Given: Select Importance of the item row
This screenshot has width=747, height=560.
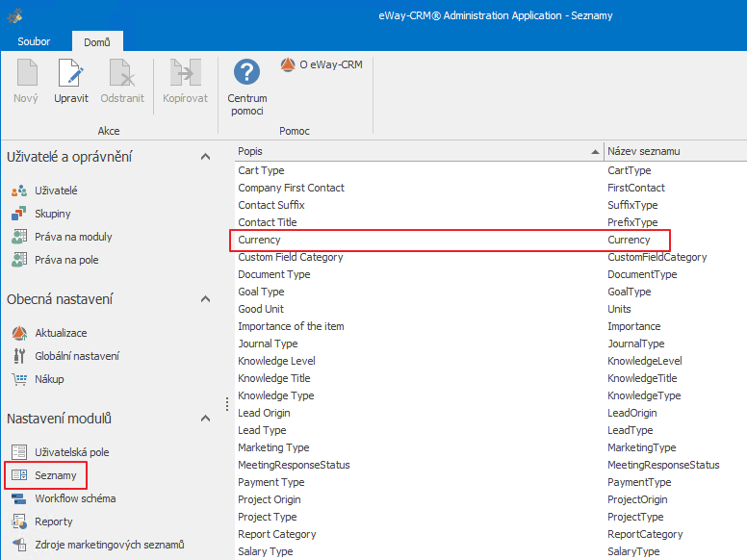Looking at the screenshot, I should tap(491, 327).
